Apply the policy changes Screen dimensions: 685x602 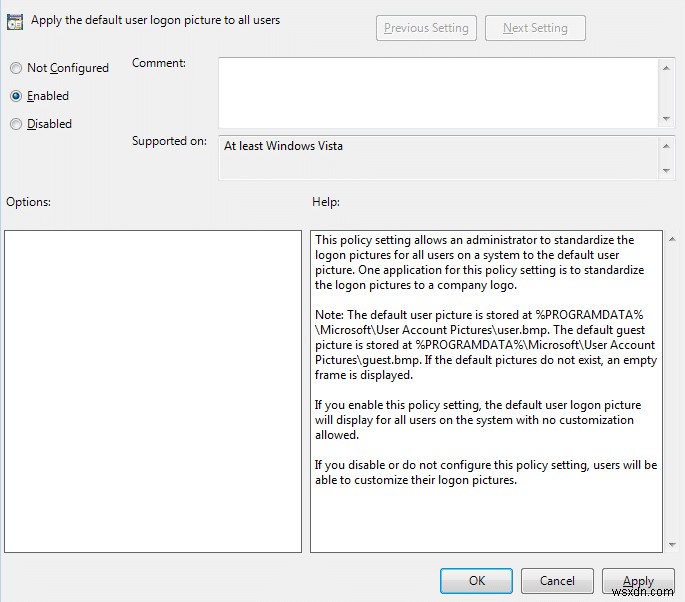tap(638, 581)
